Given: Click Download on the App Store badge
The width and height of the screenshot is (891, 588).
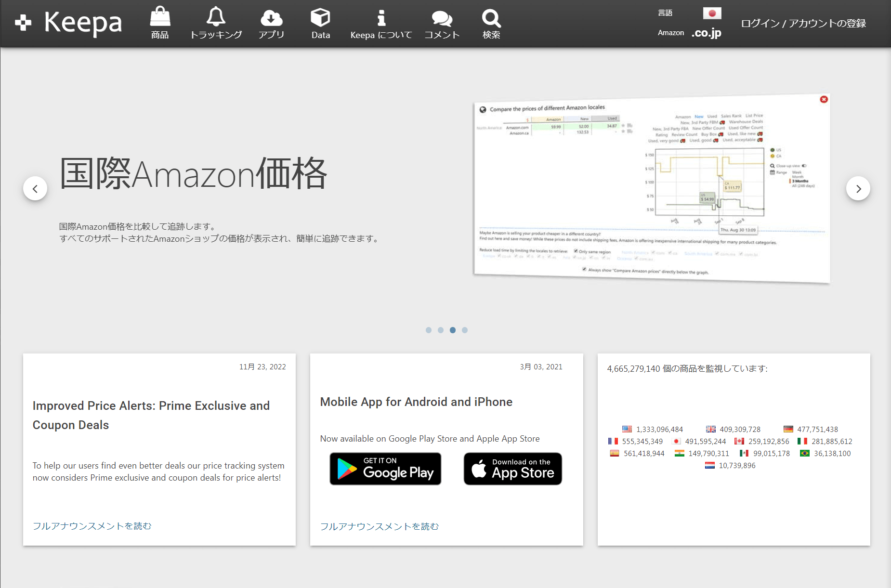Looking at the screenshot, I should coord(513,469).
